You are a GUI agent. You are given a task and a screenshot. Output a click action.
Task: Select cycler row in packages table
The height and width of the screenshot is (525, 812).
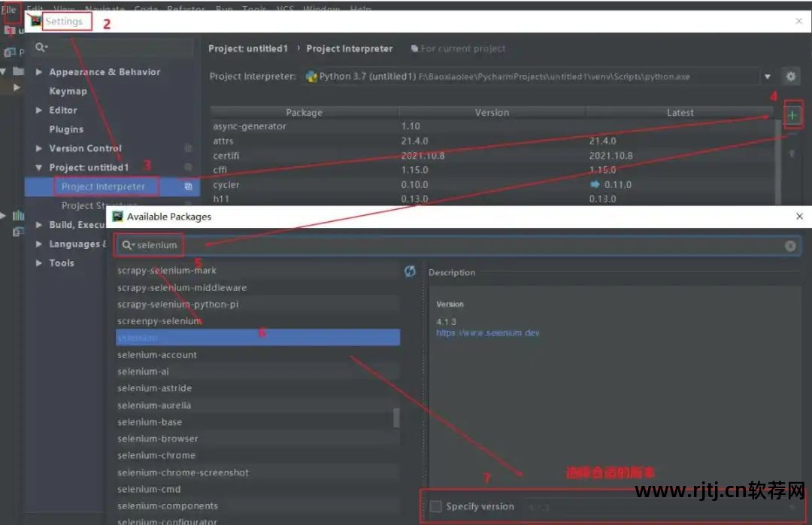click(x=492, y=184)
